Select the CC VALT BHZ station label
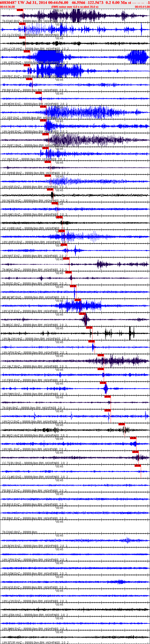Viewport: 150px width, 644px height. click(x=35, y=366)
